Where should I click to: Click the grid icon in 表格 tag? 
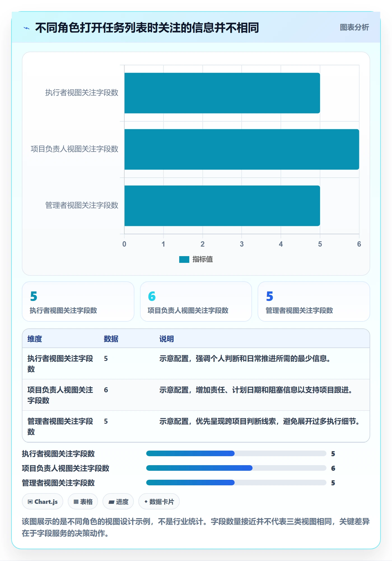(x=76, y=502)
